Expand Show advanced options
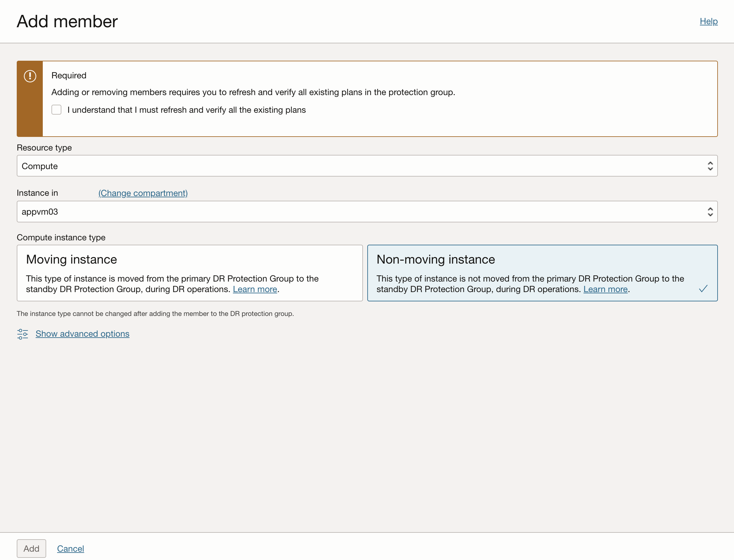 (x=82, y=334)
